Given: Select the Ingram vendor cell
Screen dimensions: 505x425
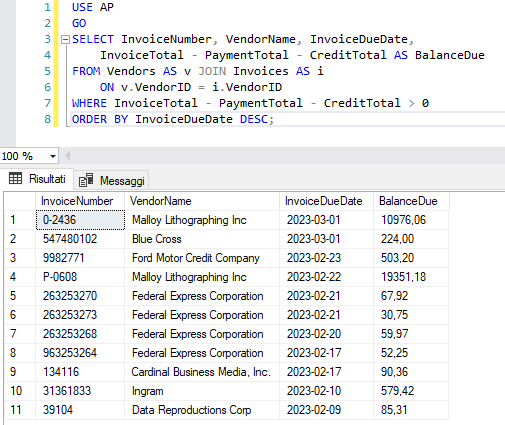Looking at the screenshot, I should point(202,391).
